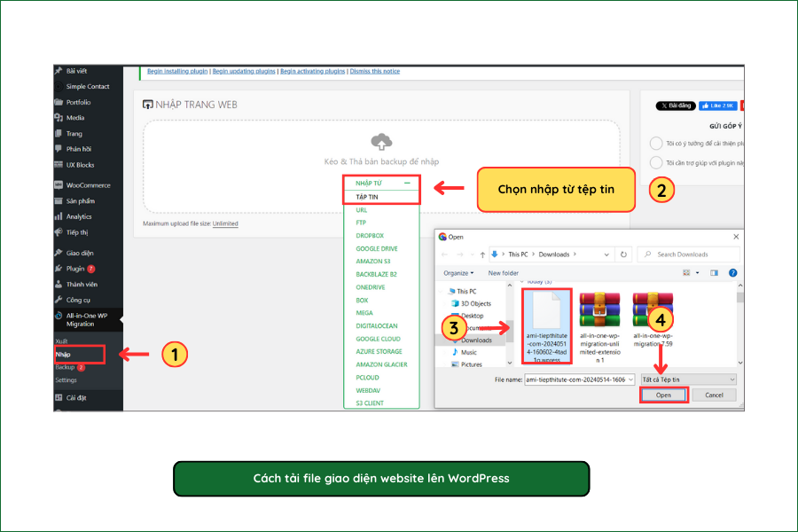Choose AMAZON S3 import option
Viewport: 798px width, 532px height.
tap(373, 262)
